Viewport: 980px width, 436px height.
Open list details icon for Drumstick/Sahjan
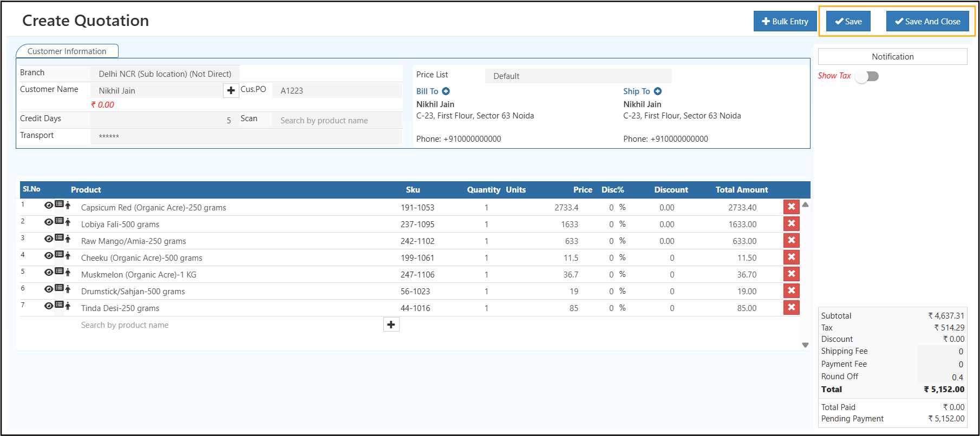[59, 288]
